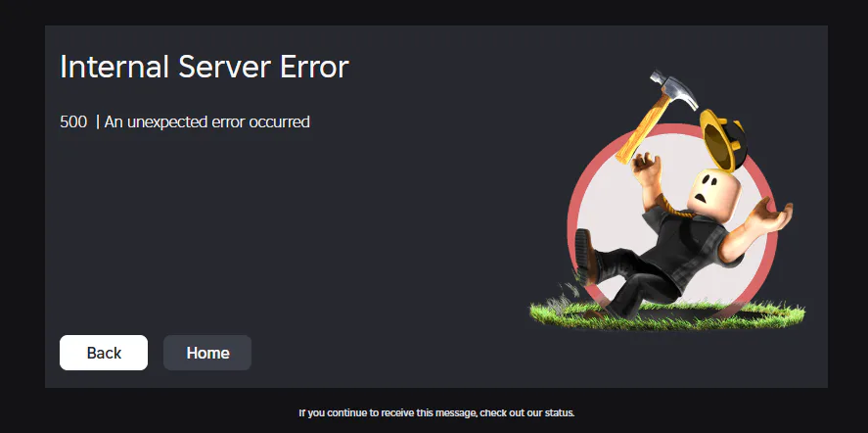The image size is (868, 433).
Task: Click the rope around the character's neck
Action: click(678, 210)
